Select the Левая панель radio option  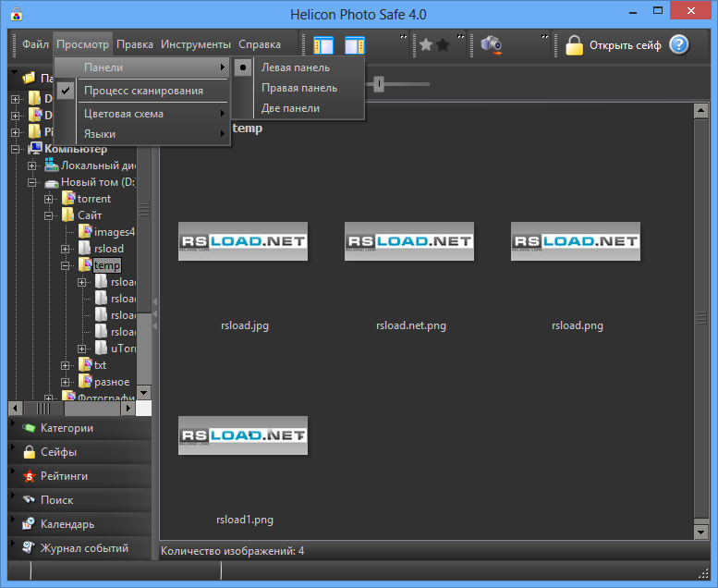coord(299,67)
